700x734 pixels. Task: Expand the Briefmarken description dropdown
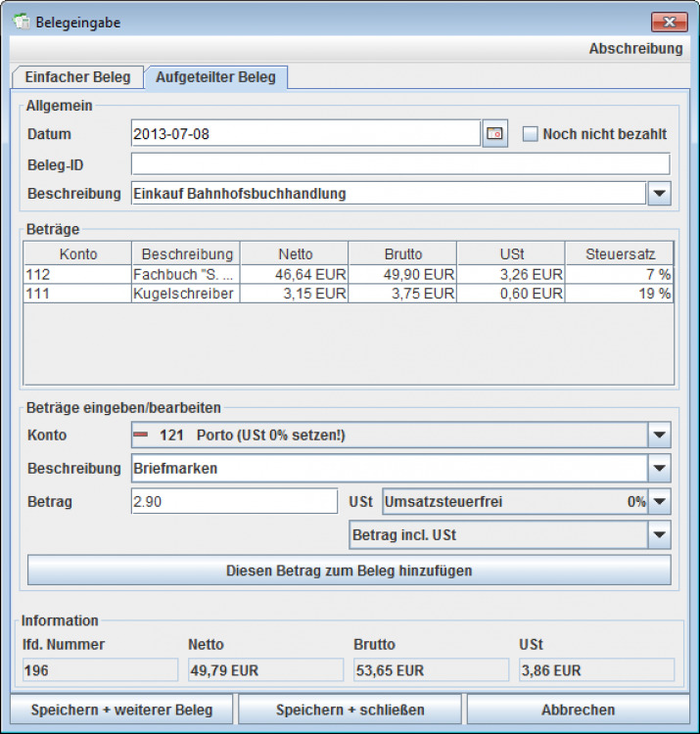point(659,469)
